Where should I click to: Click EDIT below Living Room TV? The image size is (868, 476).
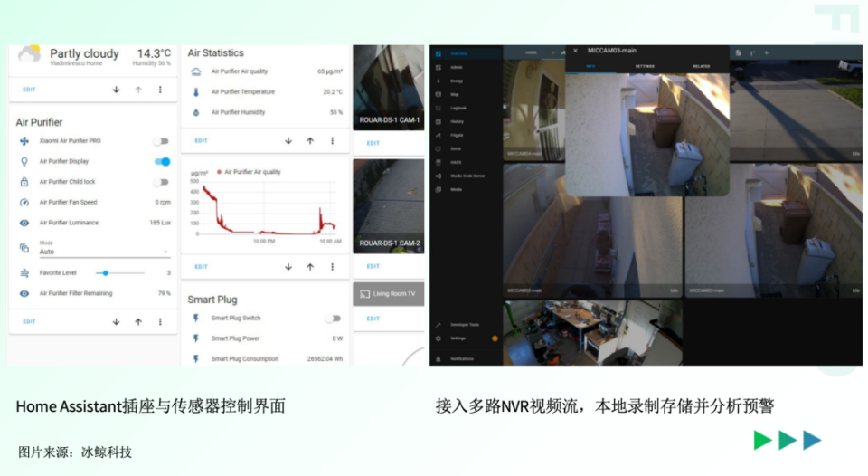(x=373, y=319)
